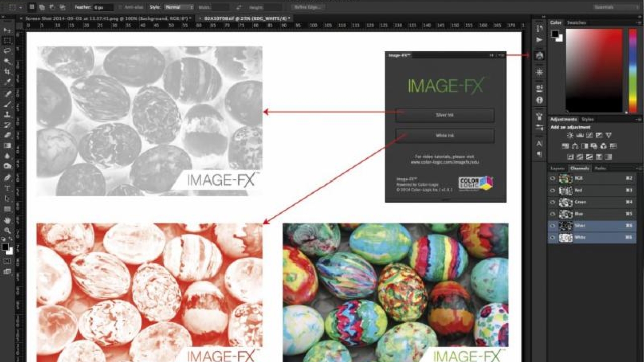Open the History panel icon in dock
The height and width of the screenshot is (362, 644).
coord(540,28)
